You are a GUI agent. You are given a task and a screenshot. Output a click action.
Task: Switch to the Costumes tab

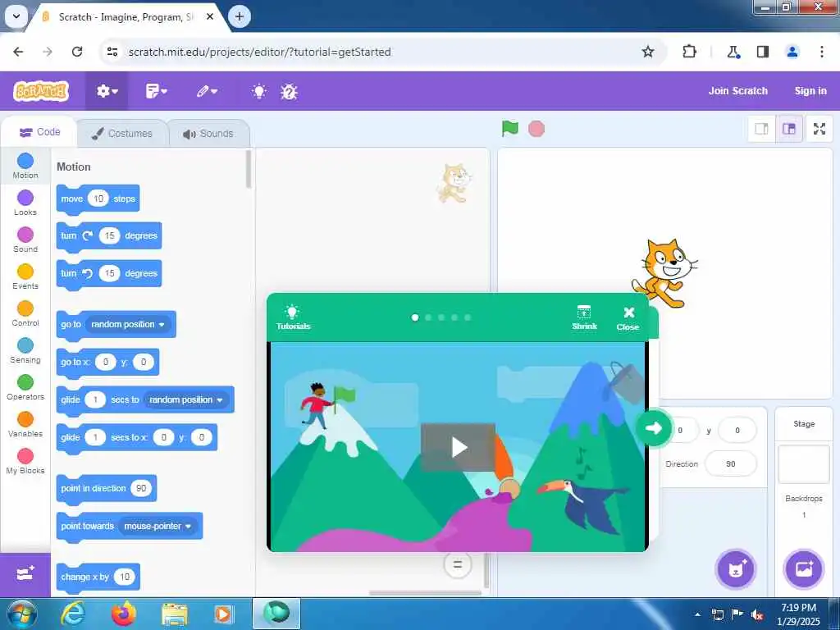point(123,134)
